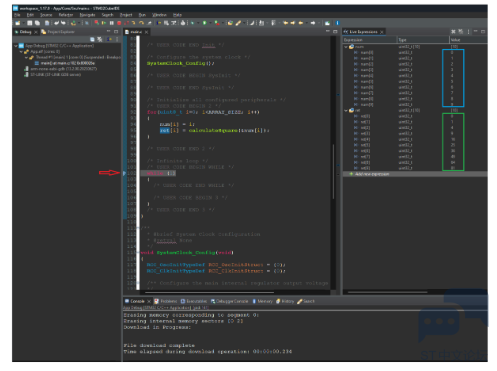Screen dimensions: 497x371
Task: Click the highlighted while (1) code line
Action: [158, 173]
